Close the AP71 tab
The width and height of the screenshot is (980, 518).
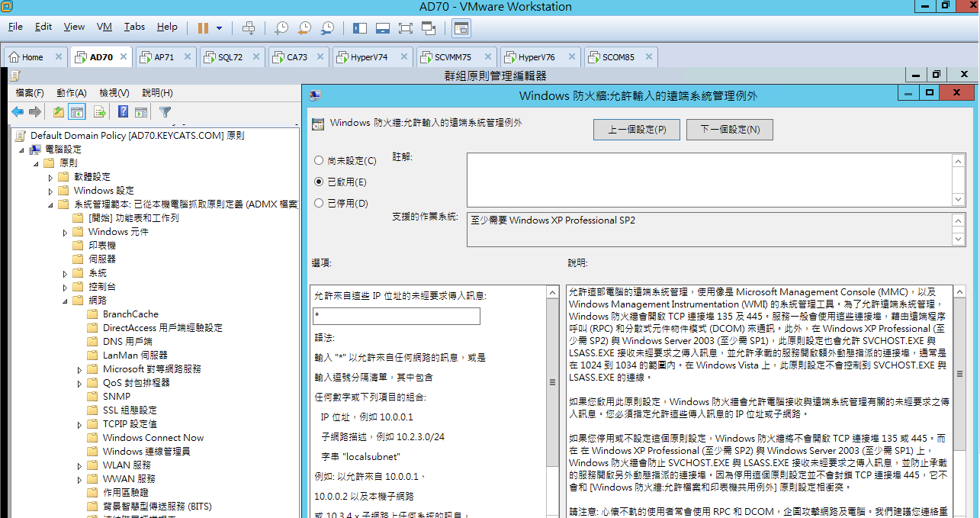pyautogui.click(x=188, y=57)
